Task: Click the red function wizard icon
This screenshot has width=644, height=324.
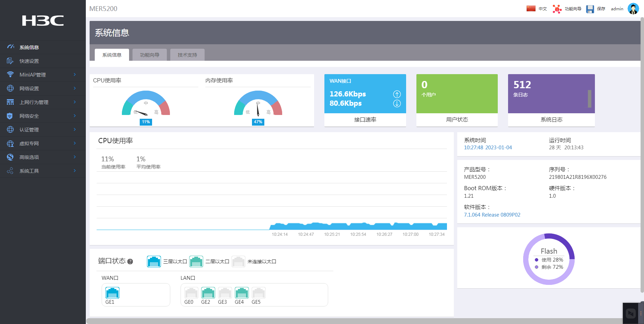Action: pyautogui.click(x=557, y=9)
